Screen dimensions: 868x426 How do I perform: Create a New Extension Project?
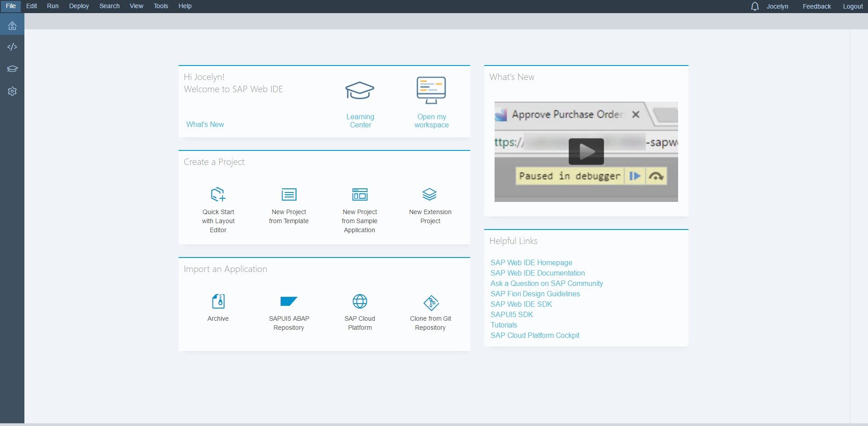[x=430, y=195]
